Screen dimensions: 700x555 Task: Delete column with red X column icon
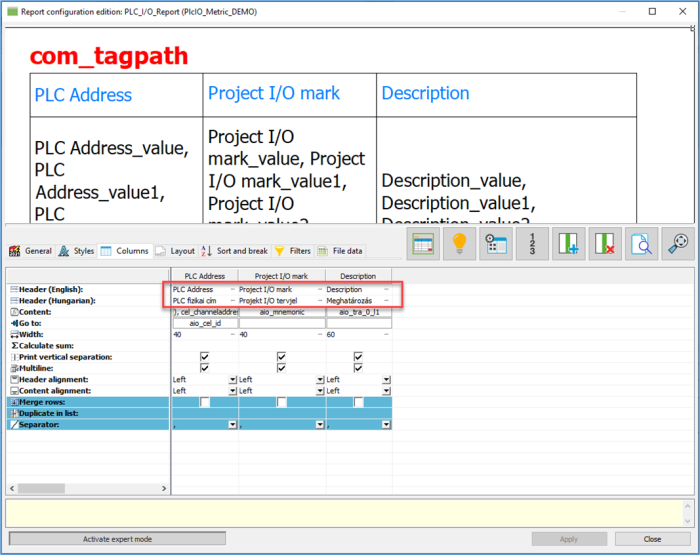[605, 244]
